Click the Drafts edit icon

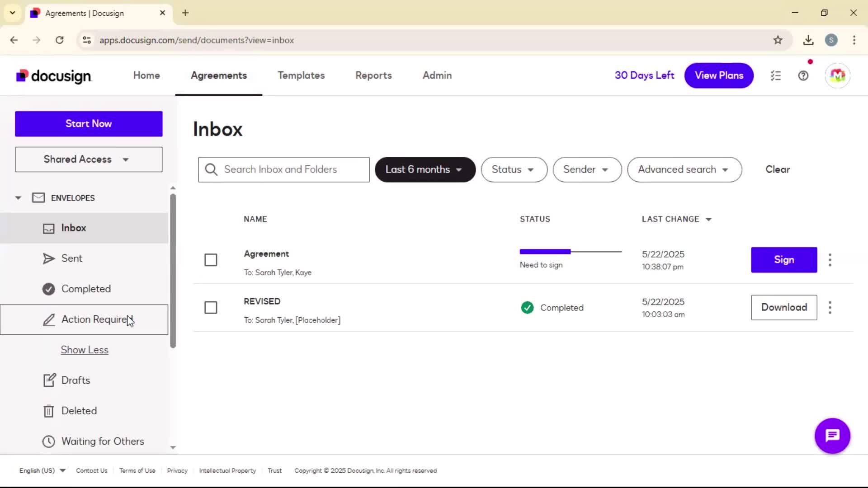point(49,380)
